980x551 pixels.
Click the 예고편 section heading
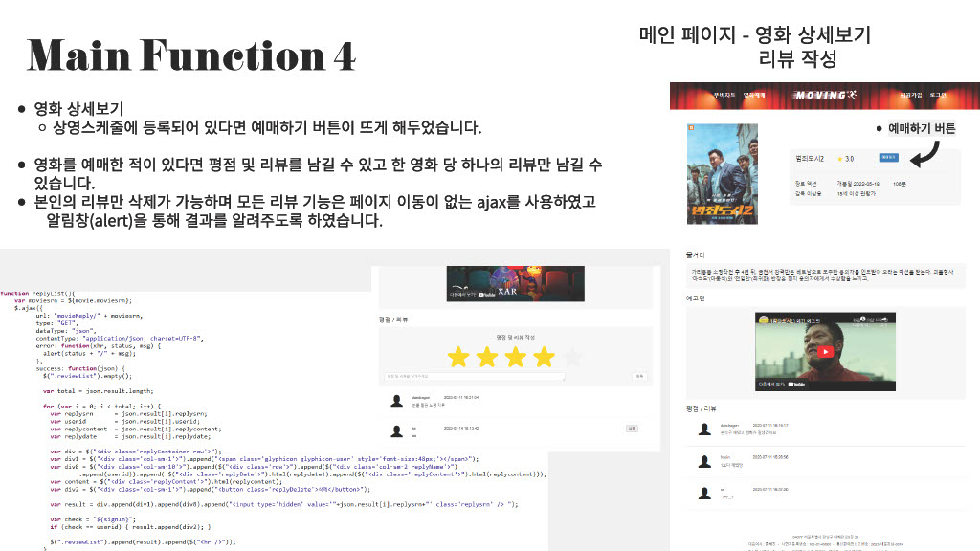pos(695,298)
